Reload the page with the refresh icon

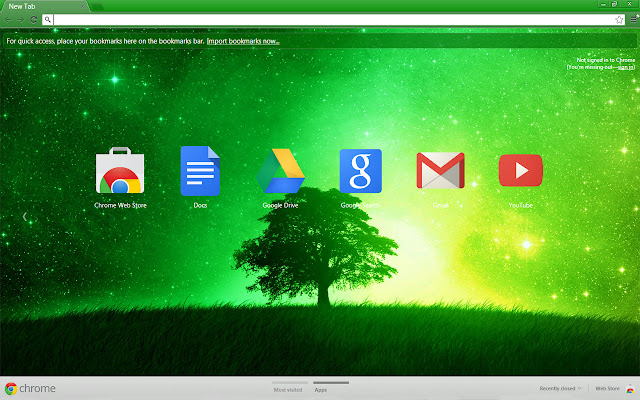(33, 20)
